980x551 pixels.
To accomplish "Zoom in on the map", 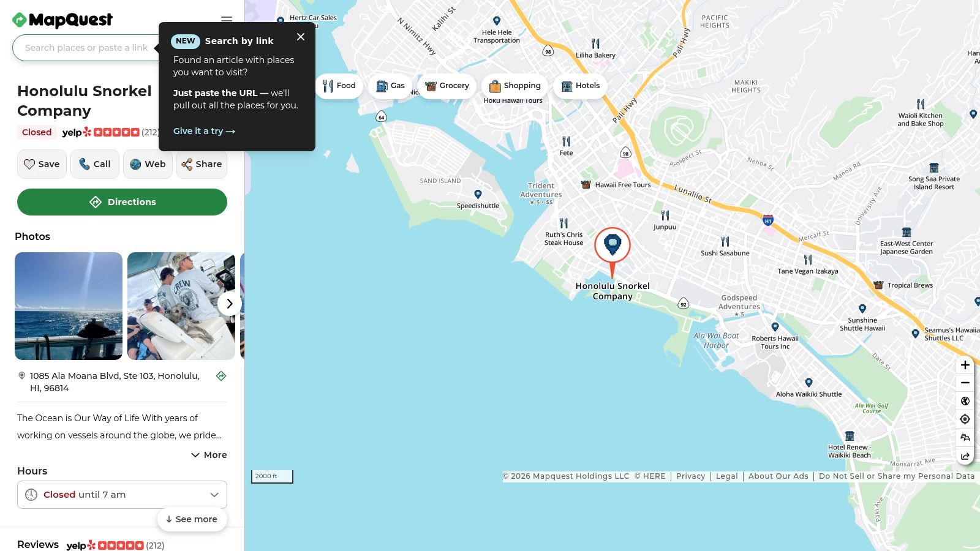I will 965,365.
